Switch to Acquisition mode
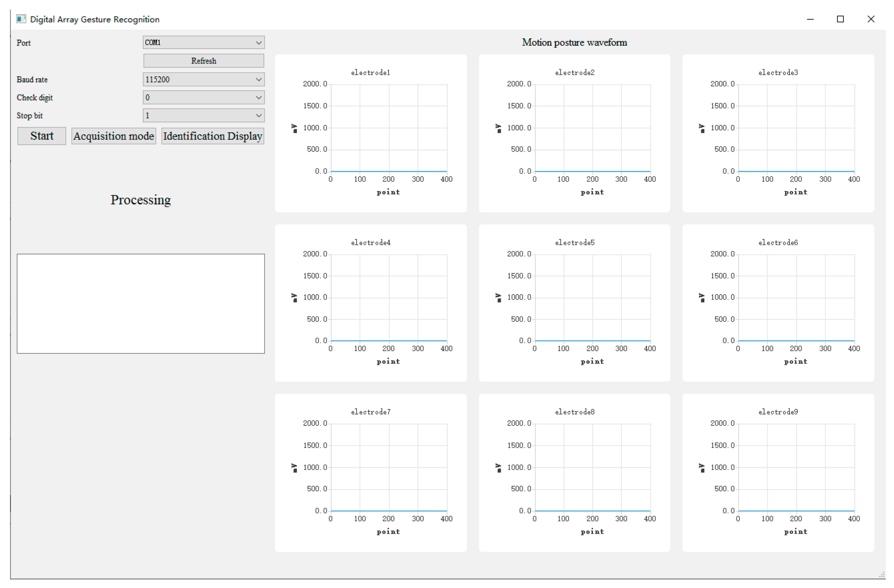This screenshot has height=588, width=894. [113, 136]
